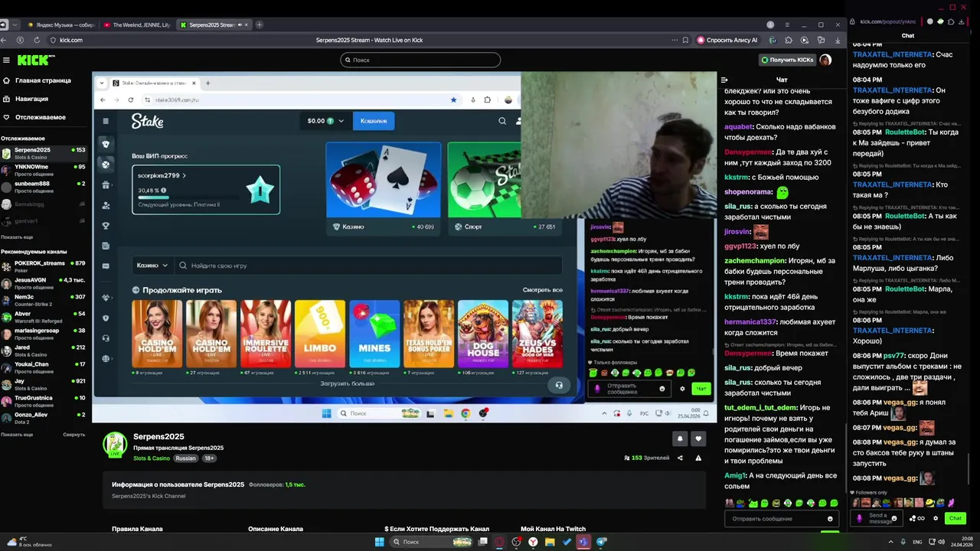Click the KICK logo
Screen dimensions: 980x551
click(34, 60)
